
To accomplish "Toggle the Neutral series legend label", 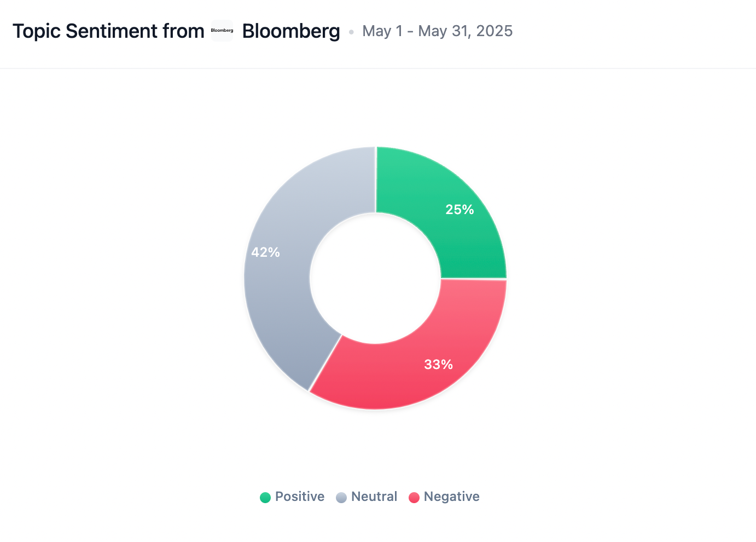I will pos(374,497).
